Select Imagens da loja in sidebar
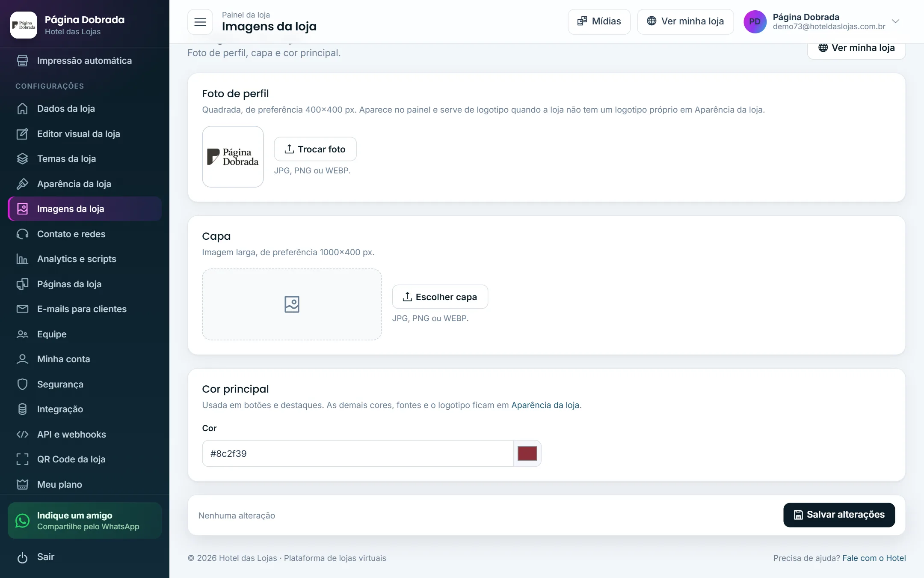924x578 pixels. point(85,209)
